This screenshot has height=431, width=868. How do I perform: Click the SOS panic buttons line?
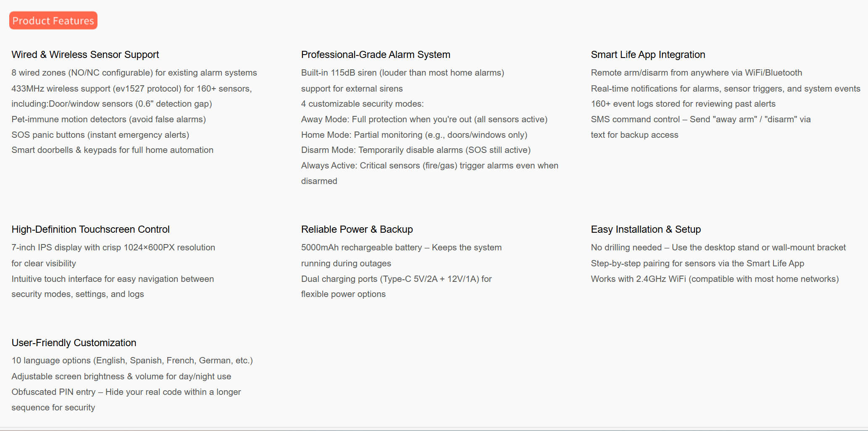click(100, 135)
